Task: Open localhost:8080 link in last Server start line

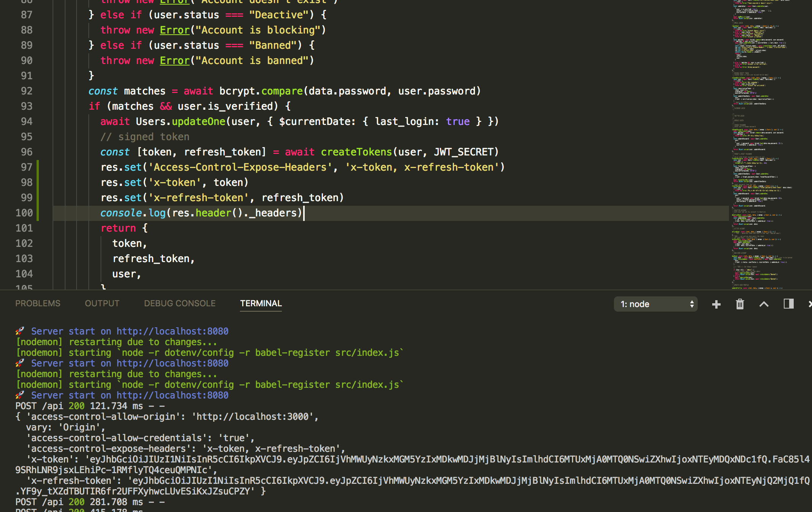Action: click(172, 395)
